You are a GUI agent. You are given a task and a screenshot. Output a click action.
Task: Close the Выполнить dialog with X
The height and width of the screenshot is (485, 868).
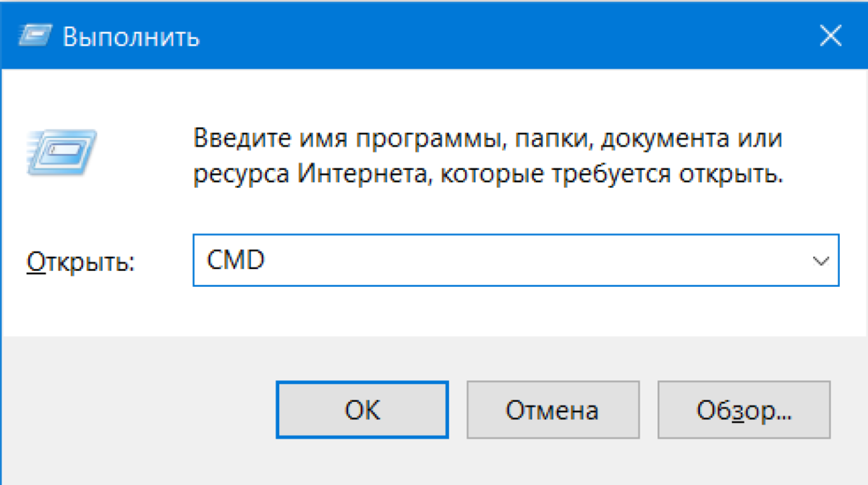(830, 35)
